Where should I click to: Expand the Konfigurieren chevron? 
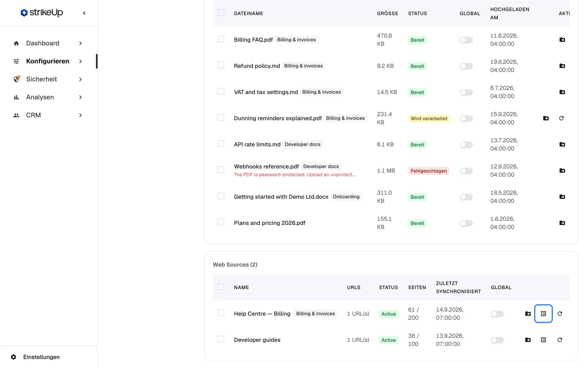pyautogui.click(x=80, y=61)
